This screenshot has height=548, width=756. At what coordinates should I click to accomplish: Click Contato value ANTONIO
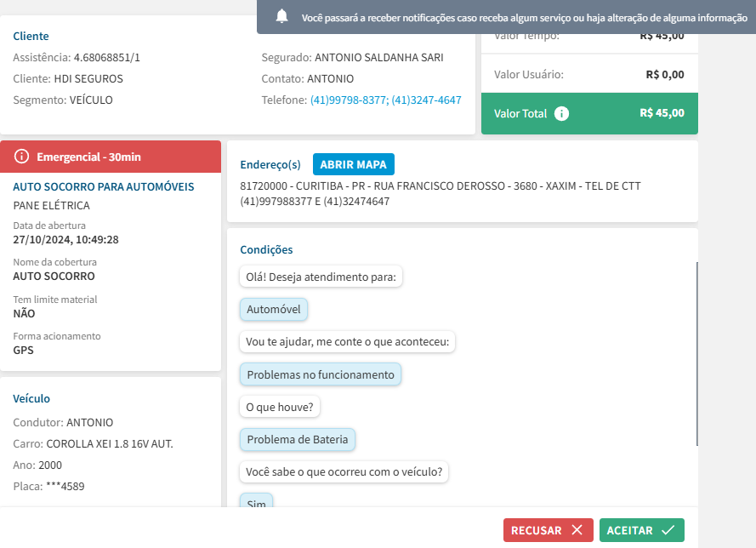coord(330,78)
